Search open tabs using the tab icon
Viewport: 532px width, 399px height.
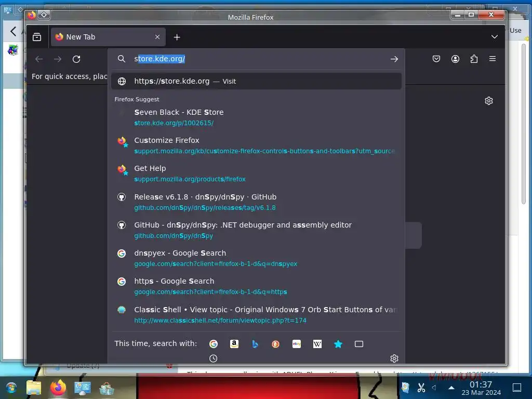pyautogui.click(x=359, y=344)
